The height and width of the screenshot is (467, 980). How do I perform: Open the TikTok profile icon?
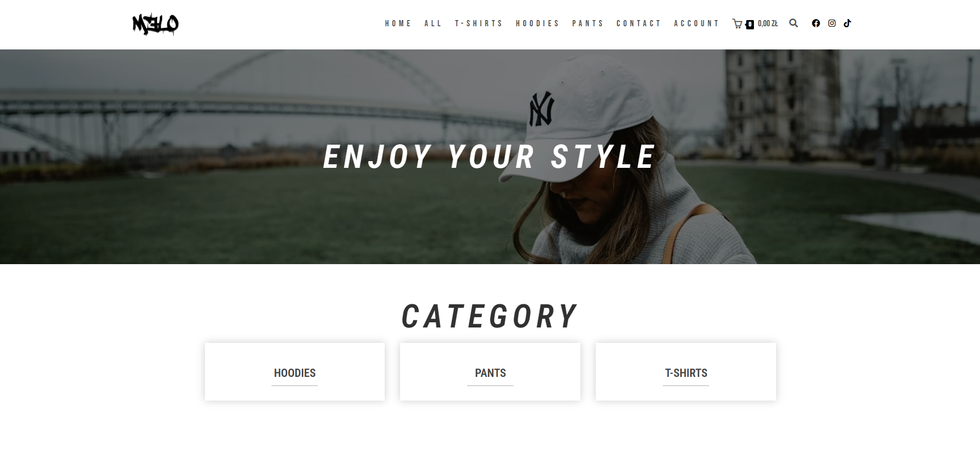847,23
